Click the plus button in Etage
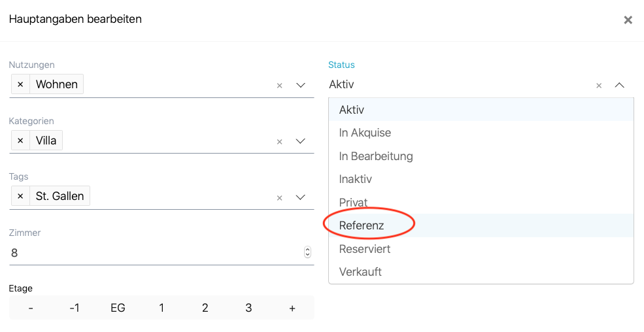Image resolution: width=644 pixels, height=332 pixels. pos(292,308)
